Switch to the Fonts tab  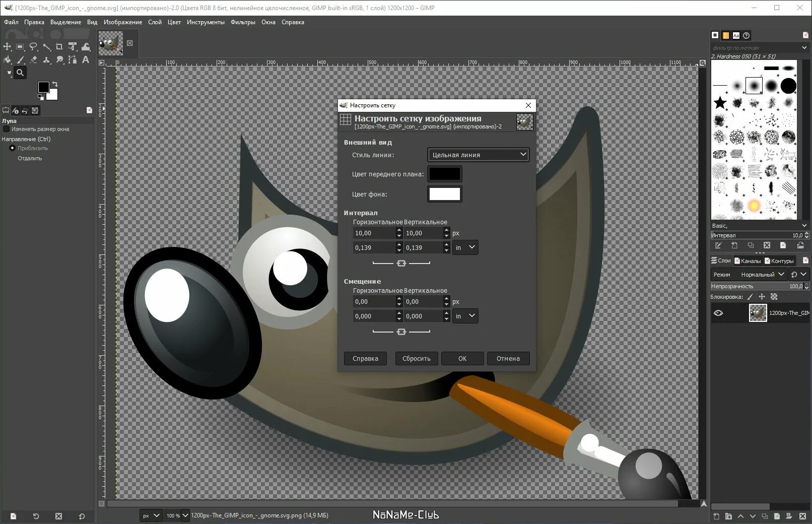click(736, 35)
